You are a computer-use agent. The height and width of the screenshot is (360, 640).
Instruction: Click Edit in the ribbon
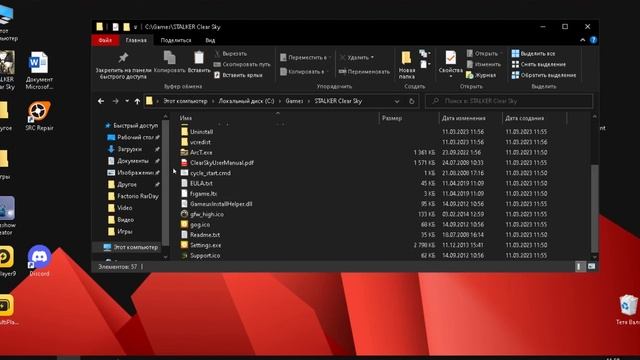pos(483,64)
